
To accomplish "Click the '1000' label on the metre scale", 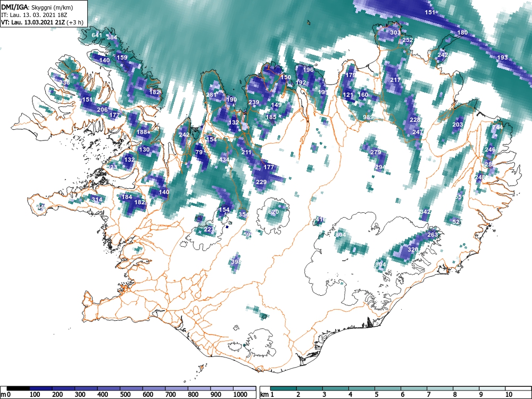I will tap(240, 395).
